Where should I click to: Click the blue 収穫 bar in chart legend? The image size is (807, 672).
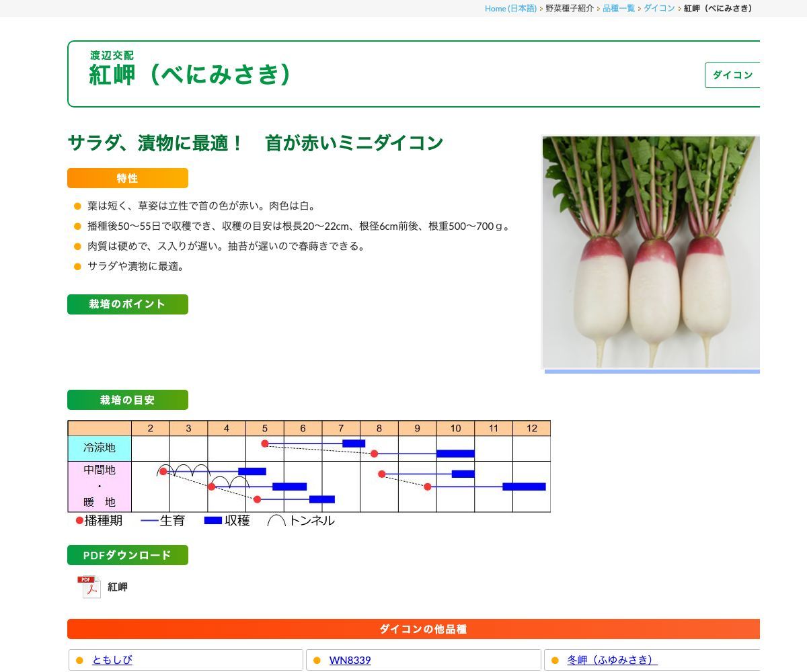point(213,520)
